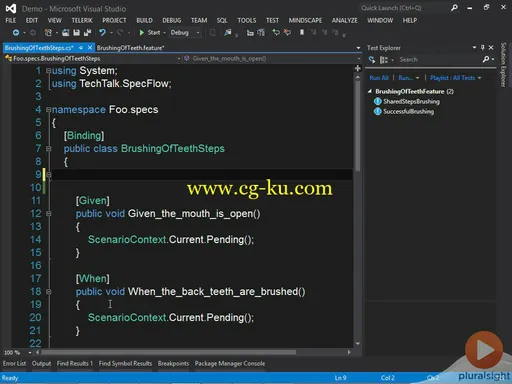The width and height of the screenshot is (512, 384).
Task: Click the Save file toolbar icon
Action: click(76, 32)
